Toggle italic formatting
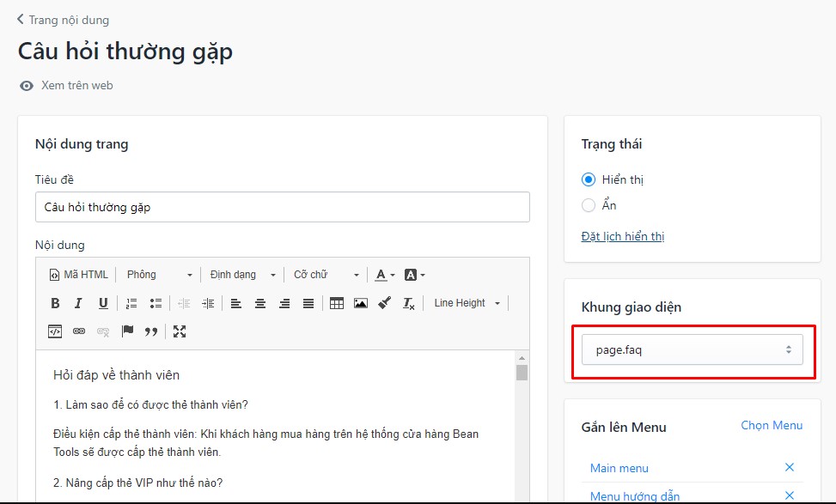The height and width of the screenshot is (504, 836). (78, 303)
